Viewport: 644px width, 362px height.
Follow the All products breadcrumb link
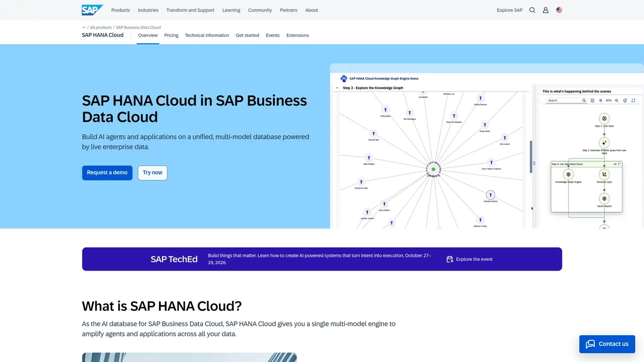point(101,28)
